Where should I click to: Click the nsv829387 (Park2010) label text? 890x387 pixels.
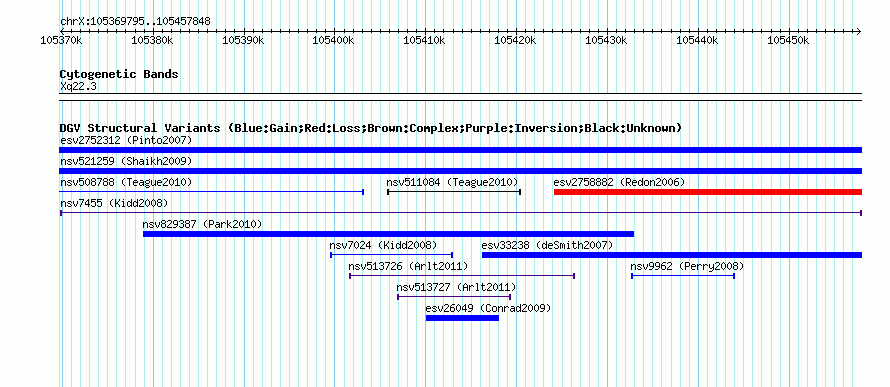(202, 224)
